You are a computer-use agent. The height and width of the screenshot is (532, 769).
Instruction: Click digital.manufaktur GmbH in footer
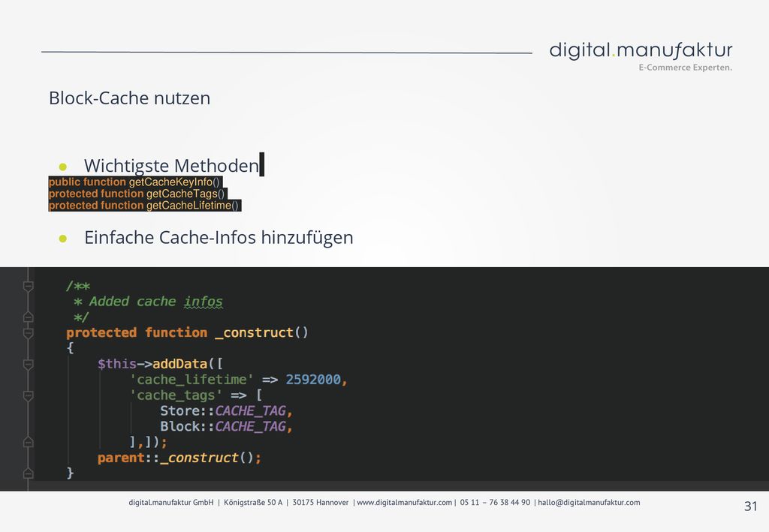pos(171,503)
